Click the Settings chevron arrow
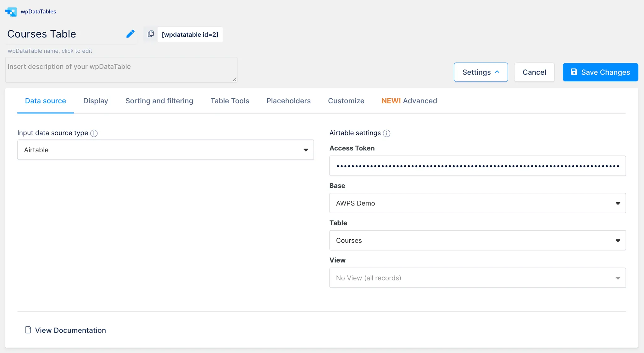Image resolution: width=644 pixels, height=353 pixels. coord(497,72)
